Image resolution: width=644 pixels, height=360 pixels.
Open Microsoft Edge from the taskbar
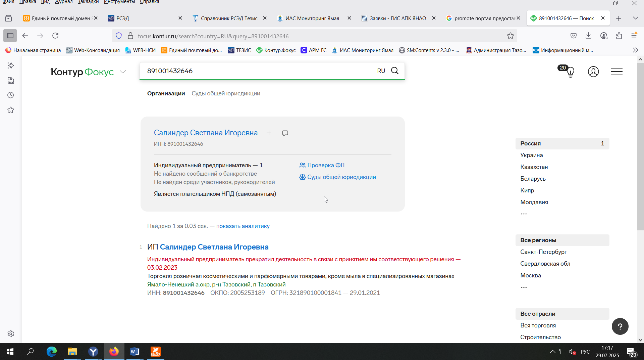click(51, 352)
